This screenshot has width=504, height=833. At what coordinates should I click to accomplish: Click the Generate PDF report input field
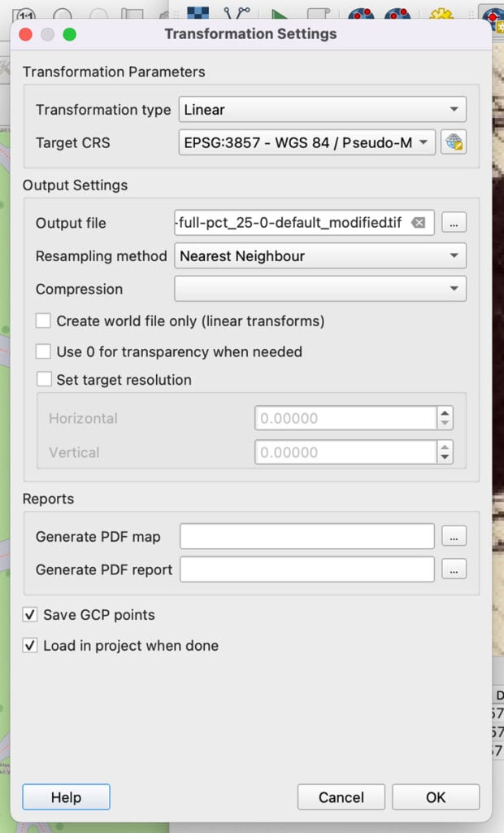coord(307,569)
